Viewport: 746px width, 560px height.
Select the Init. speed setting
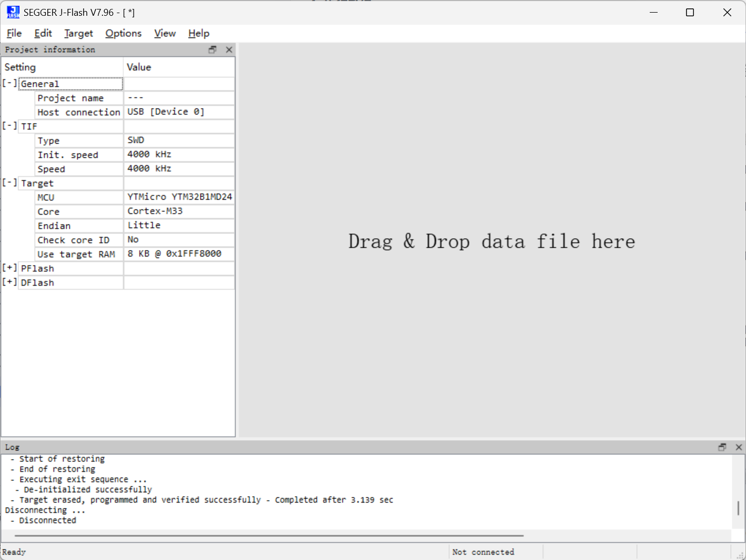click(x=79, y=155)
